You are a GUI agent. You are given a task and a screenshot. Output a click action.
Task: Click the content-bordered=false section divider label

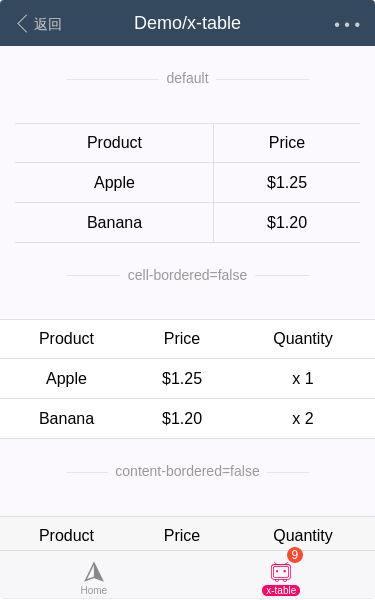pyautogui.click(x=187, y=471)
